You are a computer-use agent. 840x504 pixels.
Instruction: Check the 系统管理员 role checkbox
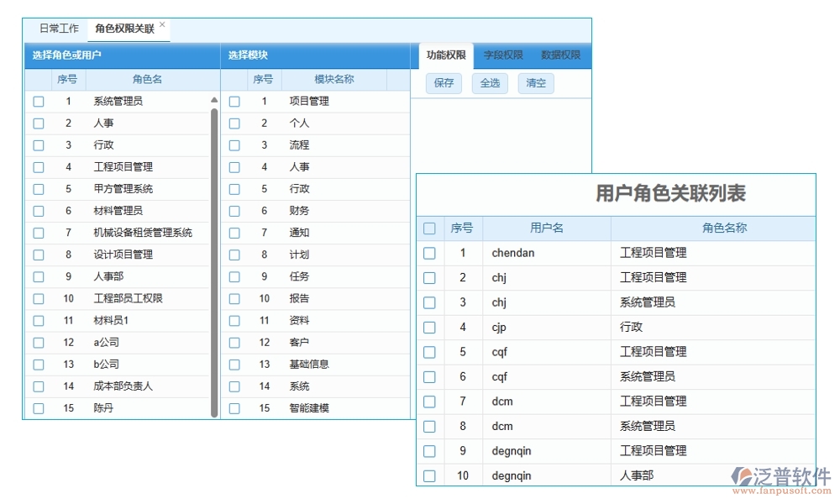(x=39, y=101)
